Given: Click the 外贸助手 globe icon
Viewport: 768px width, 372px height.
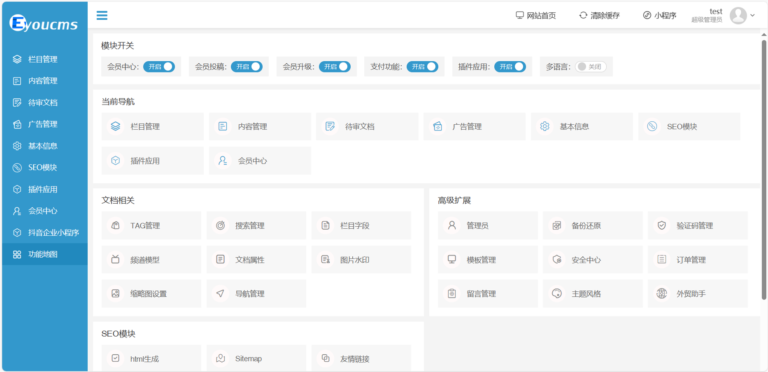Looking at the screenshot, I should tap(662, 294).
